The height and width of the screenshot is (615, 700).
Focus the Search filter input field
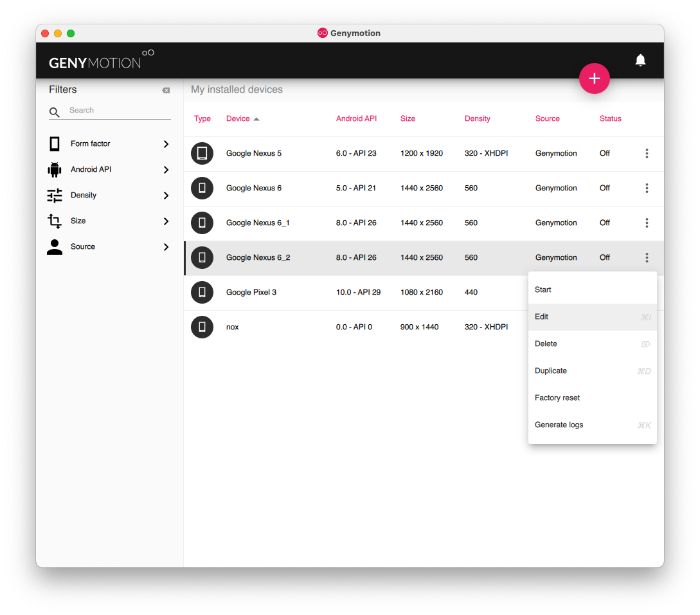coord(119,111)
